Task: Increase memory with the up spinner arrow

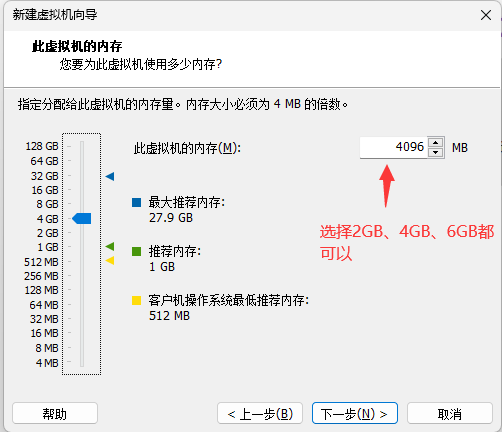Action: tap(436, 143)
